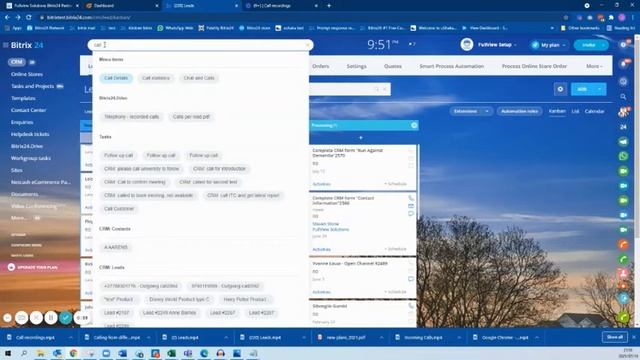The width and height of the screenshot is (640, 360).
Task: Expand the sidebar 'More...' item
Action: (x=19, y=218)
